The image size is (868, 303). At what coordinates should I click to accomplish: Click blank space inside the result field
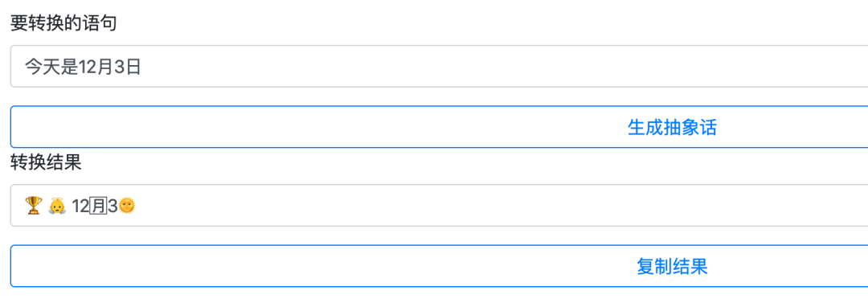pos(498,206)
